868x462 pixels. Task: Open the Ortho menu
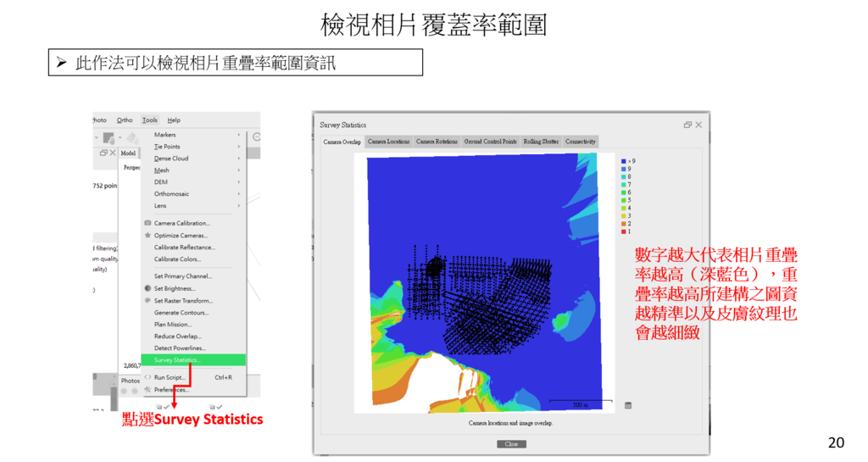coord(125,120)
